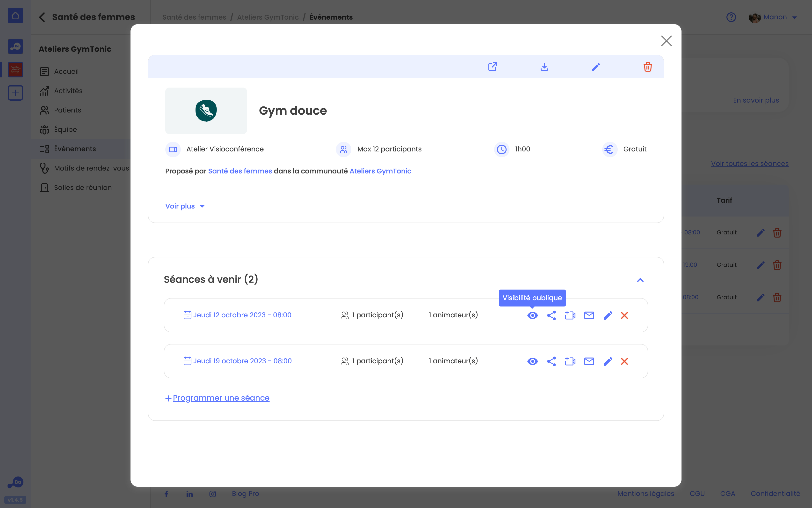Click Voir toutes les séances link
The image size is (812, 508).
coord(750,164)
